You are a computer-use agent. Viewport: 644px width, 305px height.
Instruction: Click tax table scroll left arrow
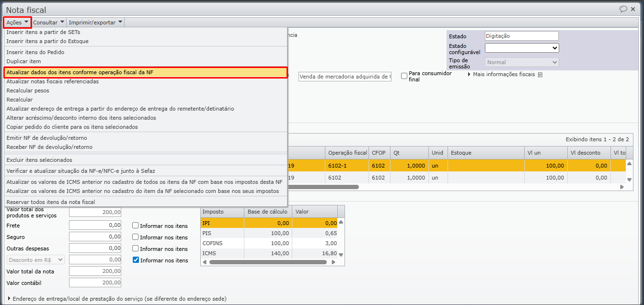pos(205,262)
